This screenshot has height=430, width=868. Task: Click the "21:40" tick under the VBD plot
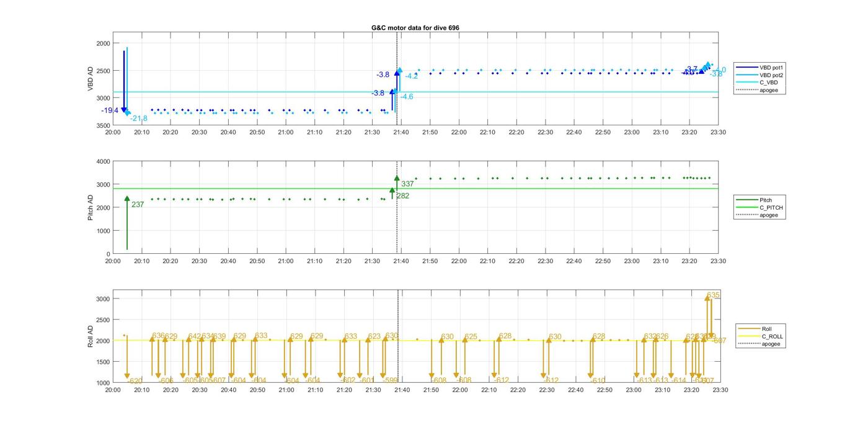coord(401,132)
